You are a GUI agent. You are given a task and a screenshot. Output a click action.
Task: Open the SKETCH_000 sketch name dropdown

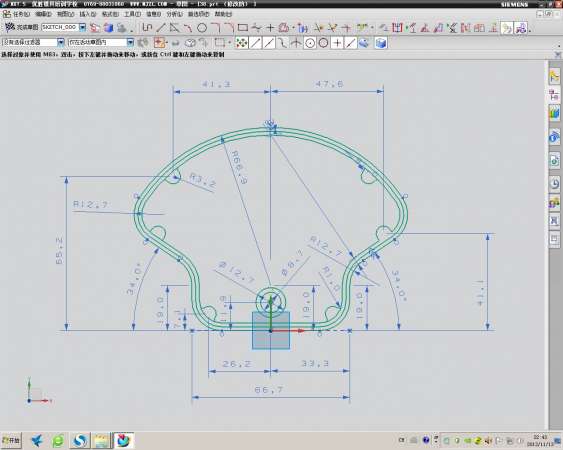tap(83, 27)
